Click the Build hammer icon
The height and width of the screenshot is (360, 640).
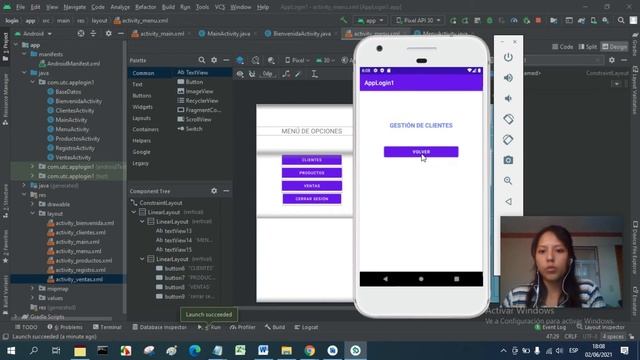click(x=344, y=20)
